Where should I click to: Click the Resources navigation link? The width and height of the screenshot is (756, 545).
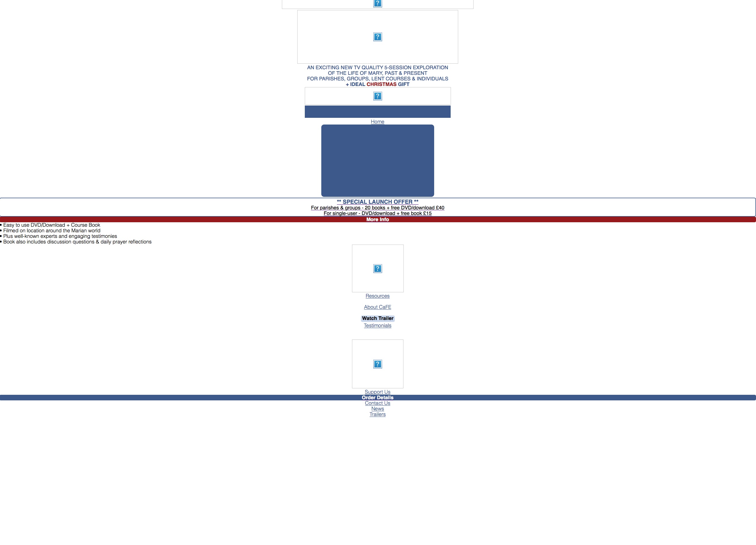(x=378, y=296)
